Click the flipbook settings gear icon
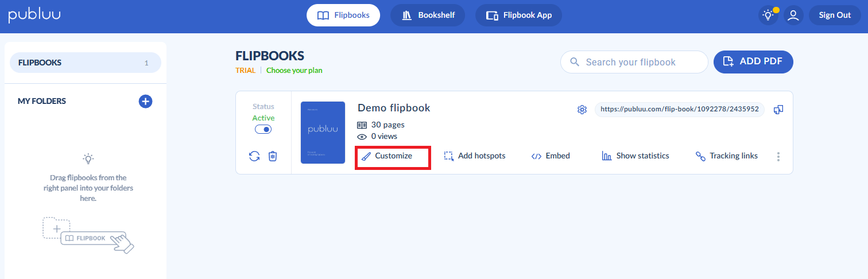 click(582, 110)
